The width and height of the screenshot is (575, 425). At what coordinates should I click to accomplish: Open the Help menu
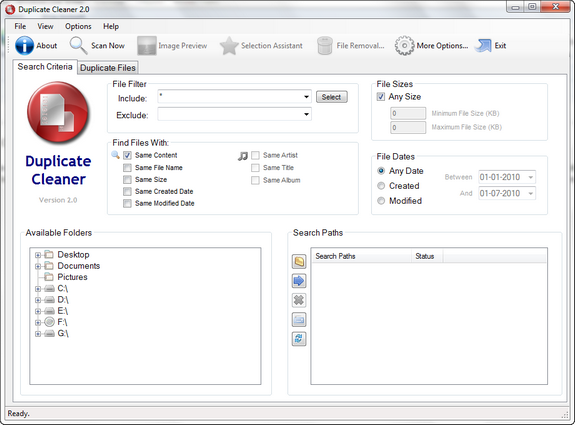point(111,26)
